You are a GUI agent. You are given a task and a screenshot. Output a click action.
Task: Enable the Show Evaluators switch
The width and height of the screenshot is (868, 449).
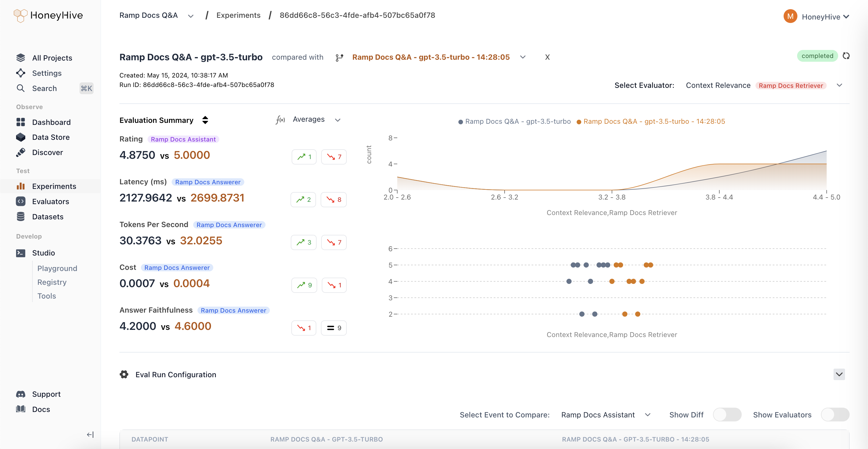[x=835, y=415]
